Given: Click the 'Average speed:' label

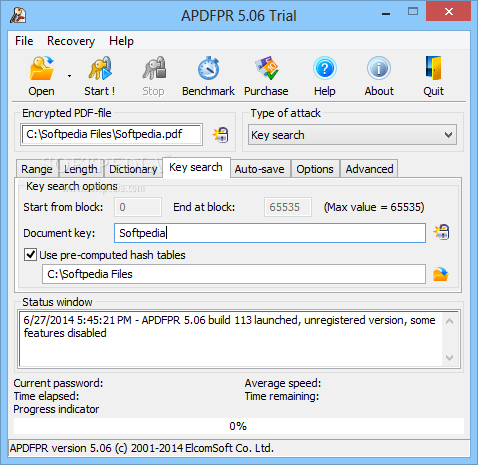Looking at the screenshot, I should [x=283, y=383].
